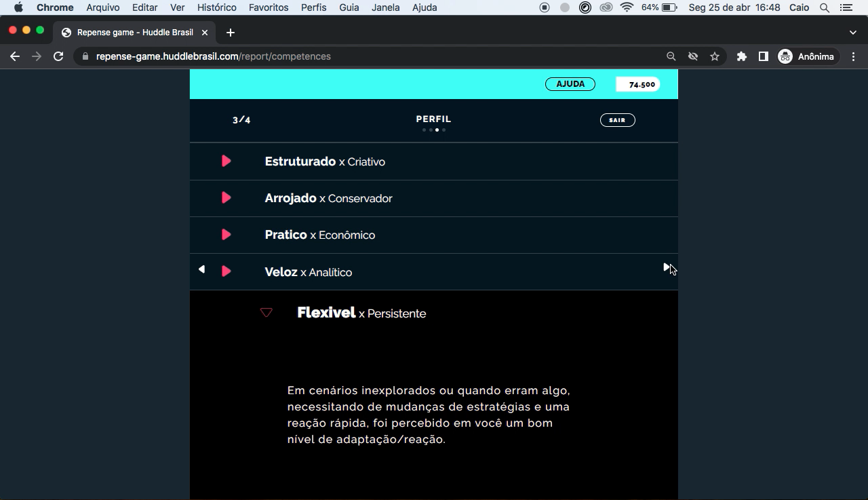
Task: Click the AJUDA button
Action: (x=570, y=83)
